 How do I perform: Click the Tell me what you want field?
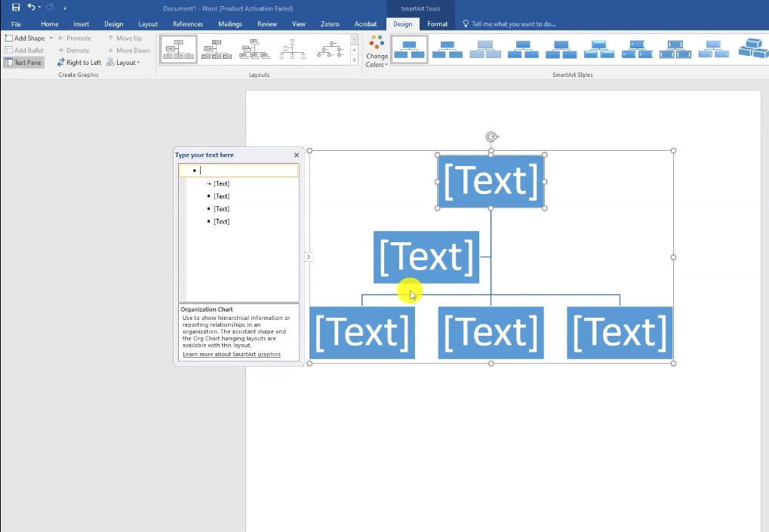513,24
